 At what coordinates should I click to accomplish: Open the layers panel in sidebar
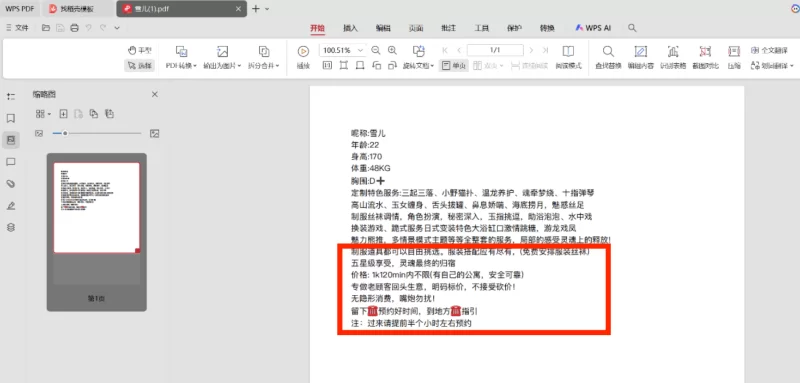click(x=11, y=227)
